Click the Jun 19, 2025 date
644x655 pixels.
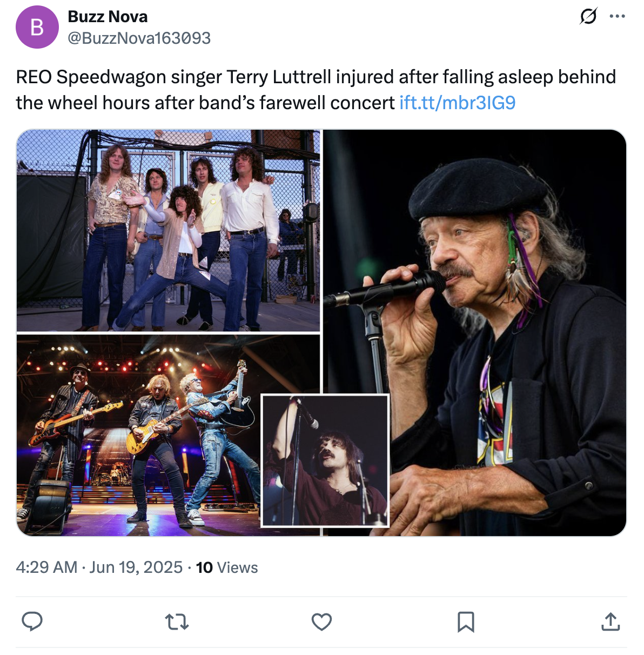(136, 567)
